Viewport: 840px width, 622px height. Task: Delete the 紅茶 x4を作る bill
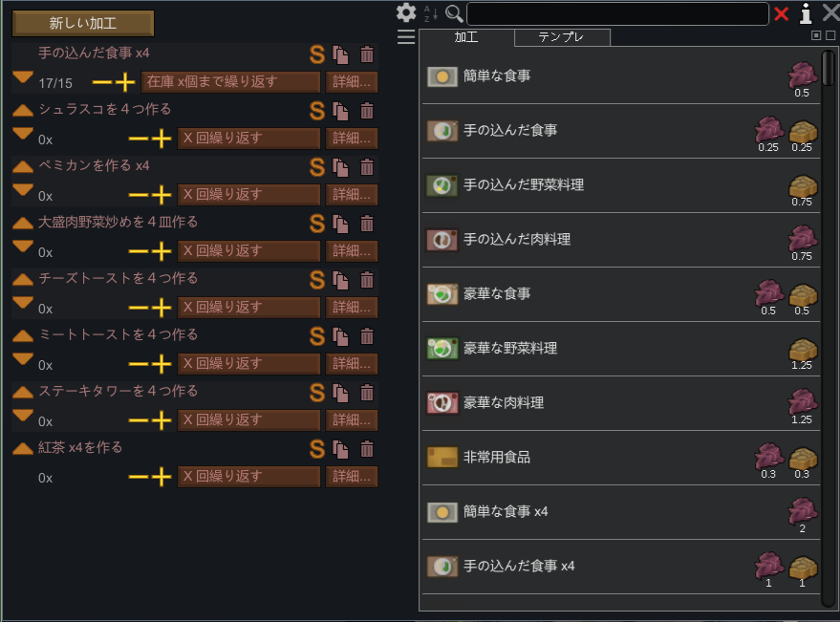367,449
